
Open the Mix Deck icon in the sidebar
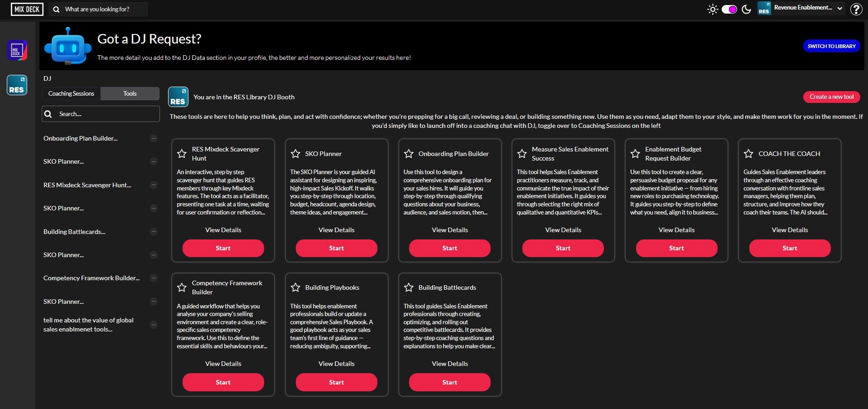click(x=17, y=50)
